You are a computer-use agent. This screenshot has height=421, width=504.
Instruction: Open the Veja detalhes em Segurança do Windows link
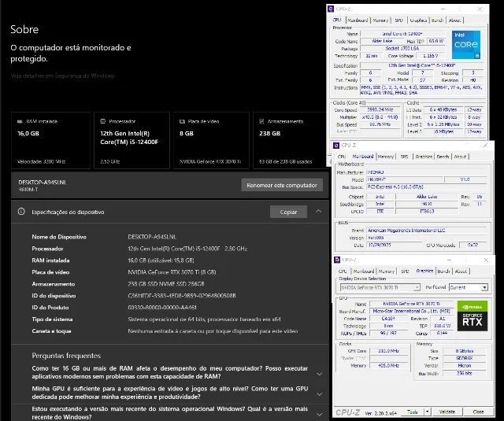(62, 76)
